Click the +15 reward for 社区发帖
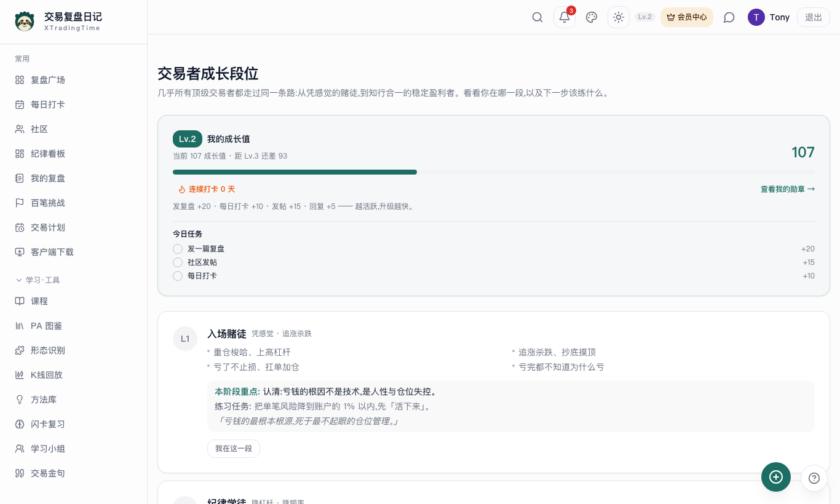This screenshot has height=504, width=840. (x=809, y=262)
